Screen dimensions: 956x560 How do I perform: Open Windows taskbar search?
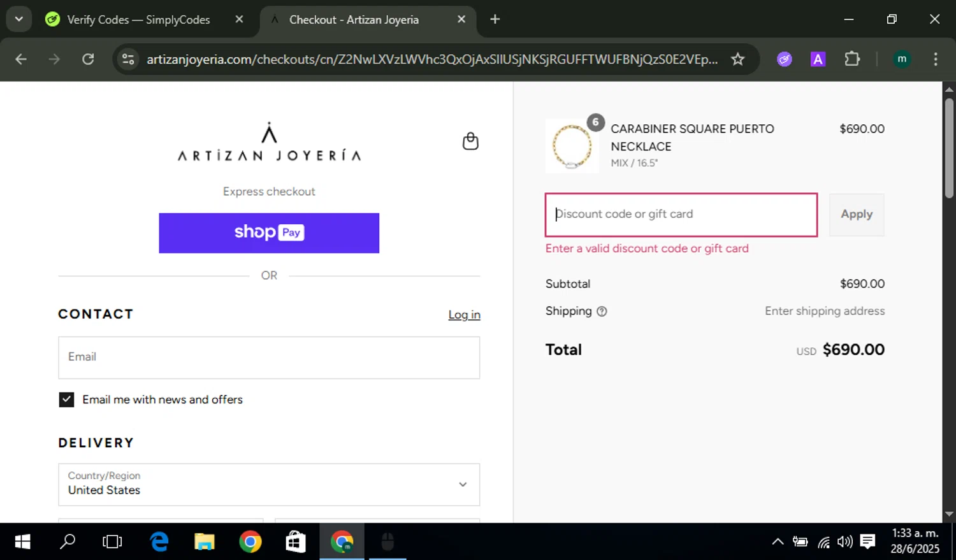click(x=67, y=542)
